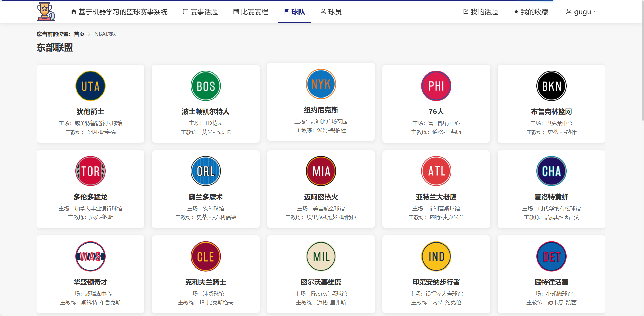The width and height of the screenshot is (644, 316).
Task: Open the 多伦多猛龙 team name
Action: click(x=90, y=197)
